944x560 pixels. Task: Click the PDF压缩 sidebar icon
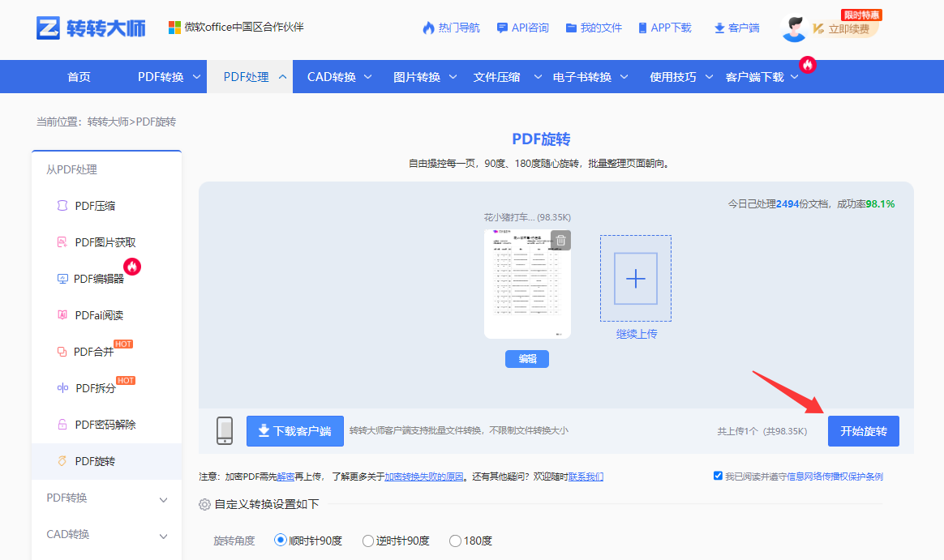62,206
